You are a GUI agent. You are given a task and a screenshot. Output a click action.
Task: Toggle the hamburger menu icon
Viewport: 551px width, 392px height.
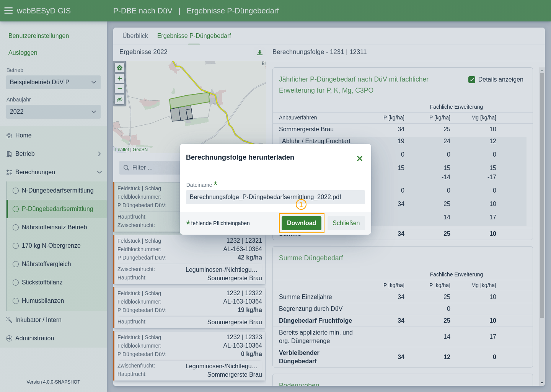pyautogui.click(x=8, y=11)
